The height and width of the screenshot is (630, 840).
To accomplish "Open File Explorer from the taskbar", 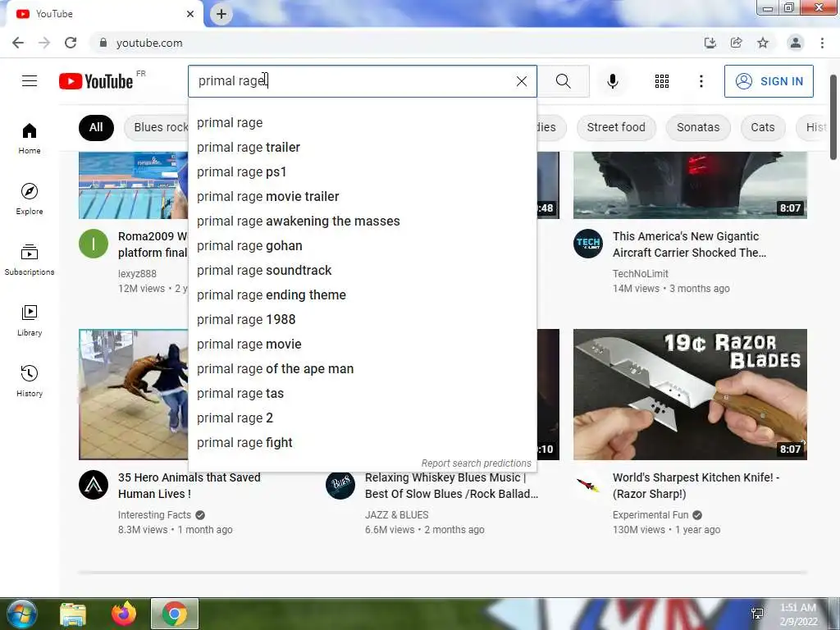I will 73,614.
